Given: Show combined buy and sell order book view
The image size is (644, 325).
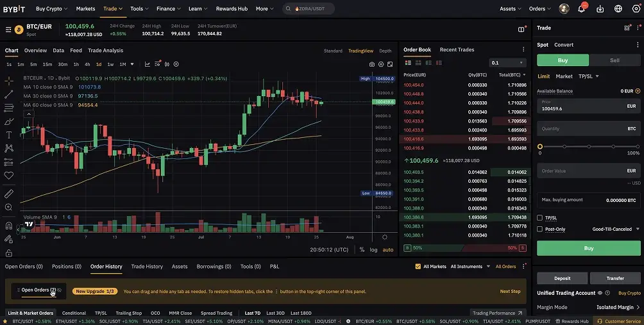Looking at the screenshot, I should tap(408, 63).
